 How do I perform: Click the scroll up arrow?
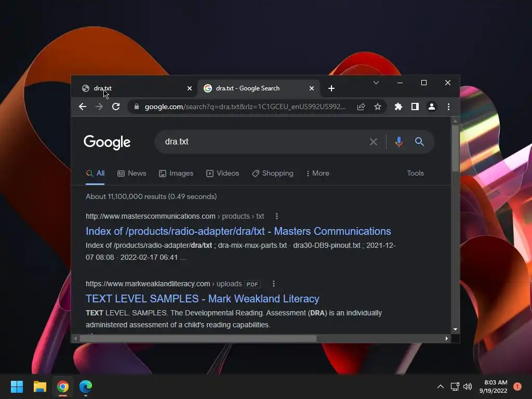[455, 121]
